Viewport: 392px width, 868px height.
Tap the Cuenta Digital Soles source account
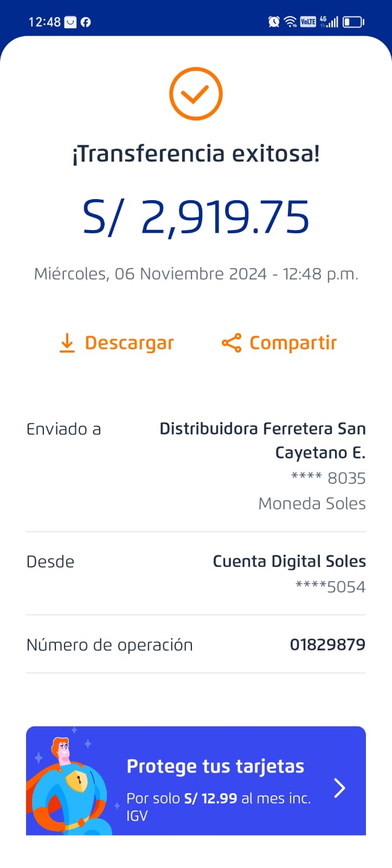tap(289, 561)
